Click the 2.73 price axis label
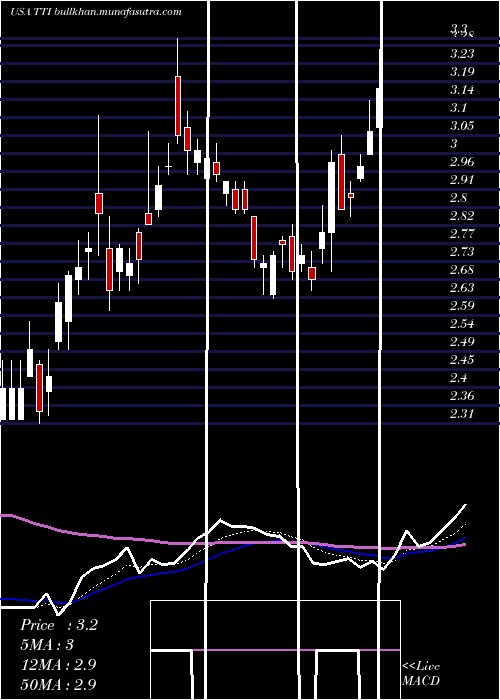The image size is (500, 700). (x=462, y=252)
